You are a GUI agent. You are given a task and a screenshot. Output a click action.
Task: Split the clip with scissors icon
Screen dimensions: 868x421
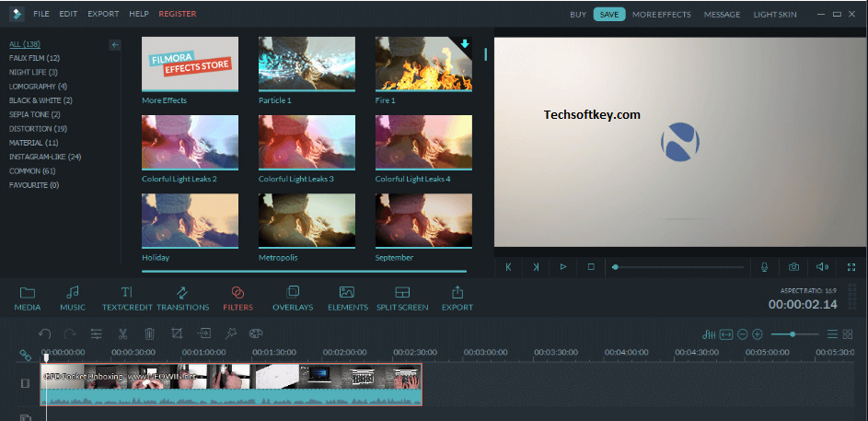click(123, 333)
